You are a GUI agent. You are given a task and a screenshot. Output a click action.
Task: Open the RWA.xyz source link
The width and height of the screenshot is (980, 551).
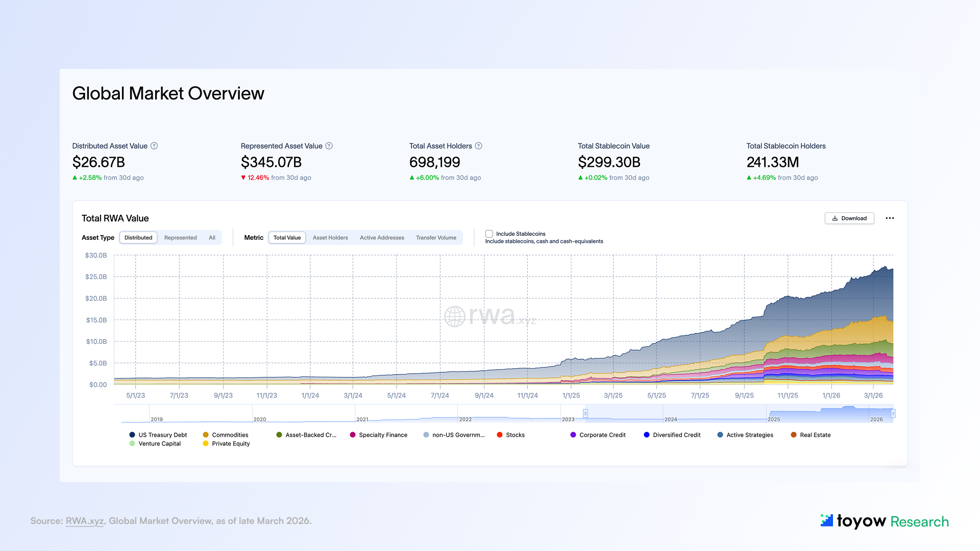coord(85,521)
